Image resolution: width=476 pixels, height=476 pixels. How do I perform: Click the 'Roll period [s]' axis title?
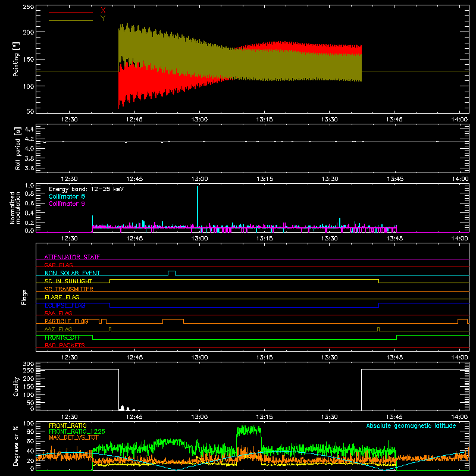coord(18,148)
